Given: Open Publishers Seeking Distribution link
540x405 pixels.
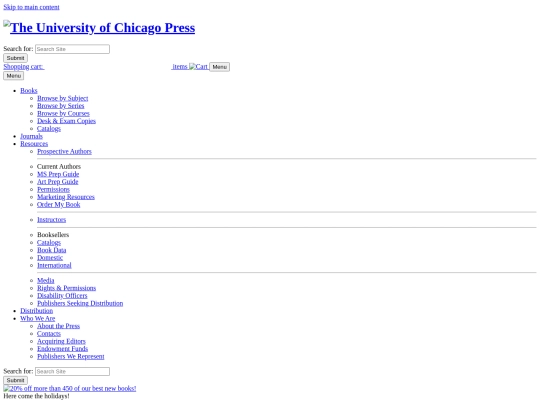Looking at the screenshot, I should coord(80,303).
